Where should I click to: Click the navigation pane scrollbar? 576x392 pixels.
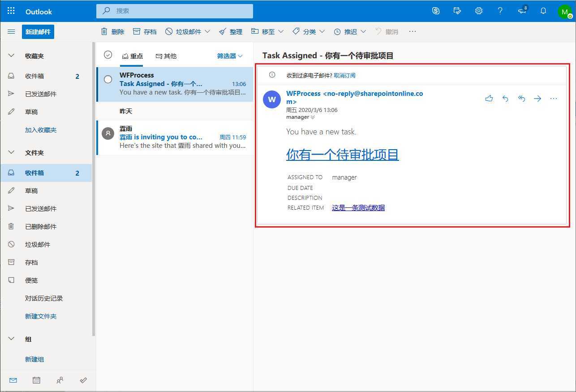point(94,188)
